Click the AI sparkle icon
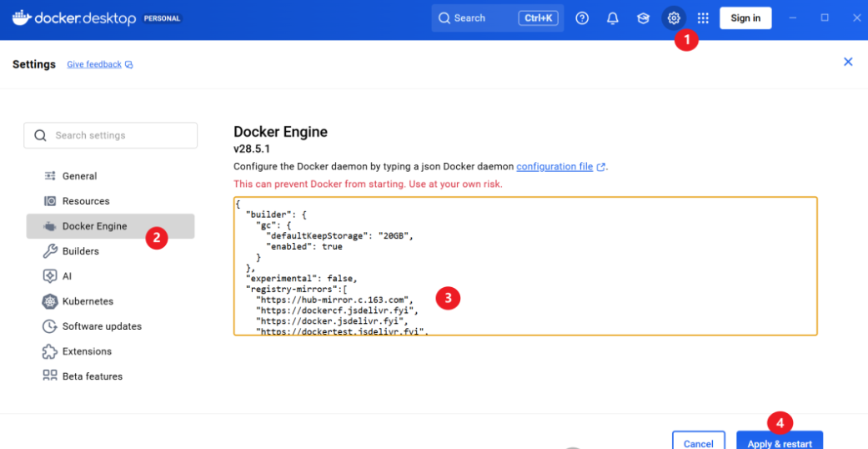868x449 pixels. (x=50, y=276)
